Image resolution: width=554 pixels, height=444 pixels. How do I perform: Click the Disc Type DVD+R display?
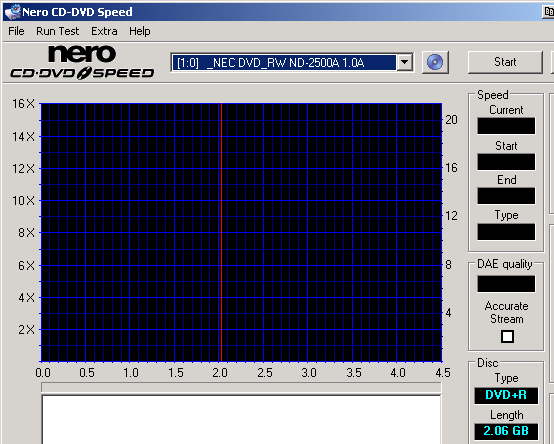pyautogui.click(x=506, y=395)
